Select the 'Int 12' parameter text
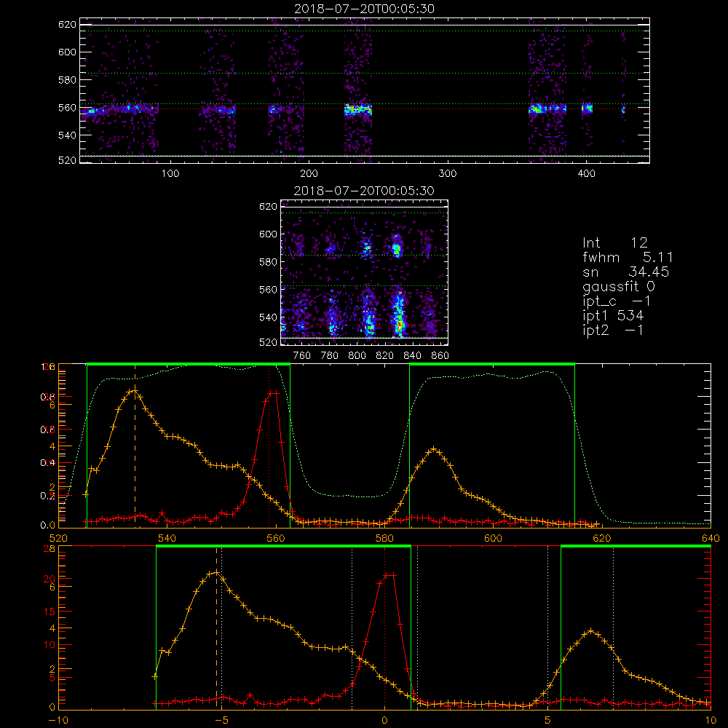 (615, 243)
